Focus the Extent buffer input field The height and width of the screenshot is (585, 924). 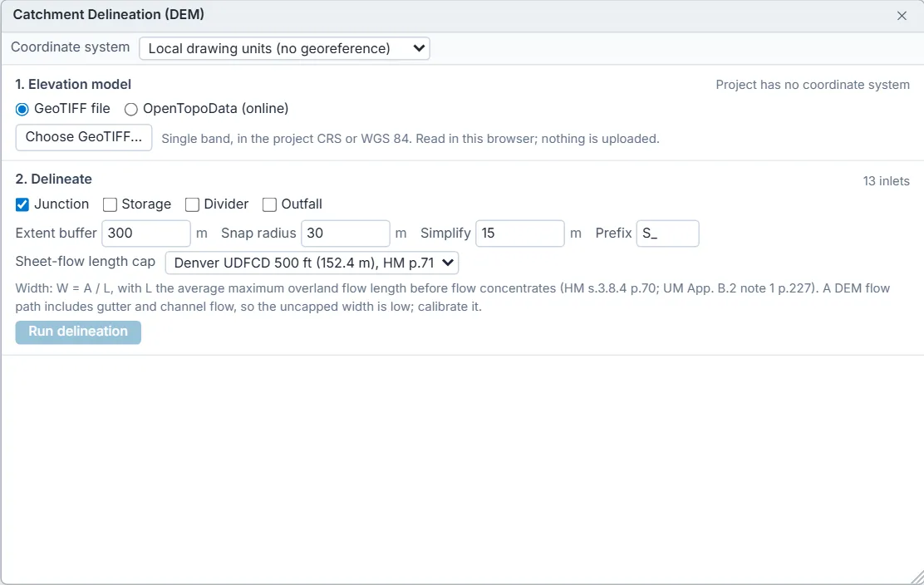click(146, 234)
